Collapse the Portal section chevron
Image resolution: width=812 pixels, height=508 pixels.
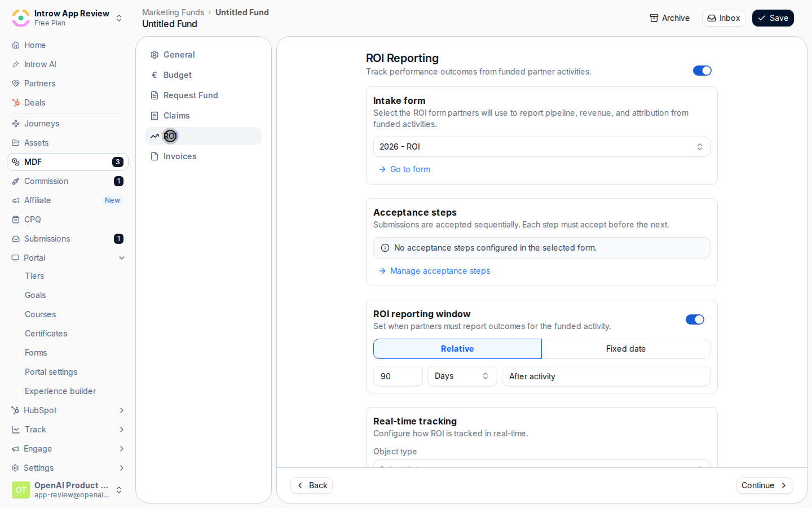click(122, 258)
